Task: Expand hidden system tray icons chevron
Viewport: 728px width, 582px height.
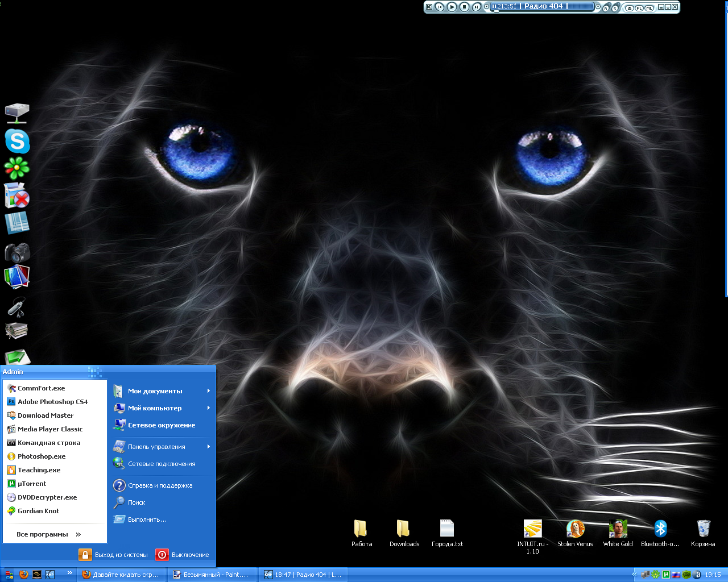Action: click(x=635, y=575)
